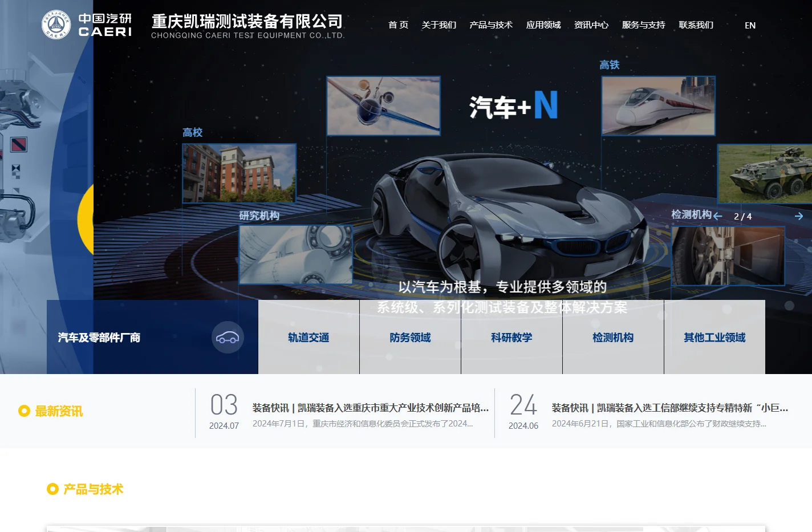Click the car icon beside 汽车及零部件厂商

[x=228, y=338]
